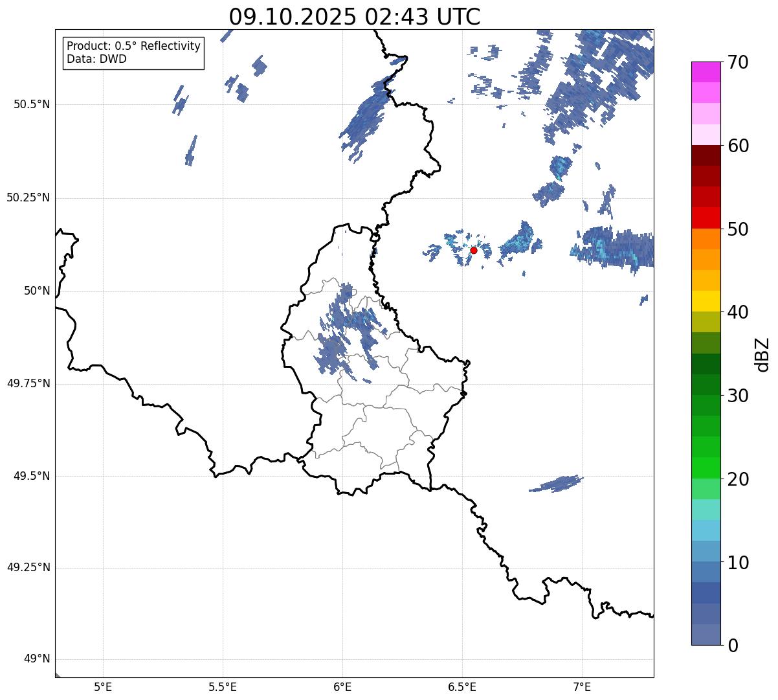Click 'Product: 0.5° Reflectivity' label

coord(133,46)
